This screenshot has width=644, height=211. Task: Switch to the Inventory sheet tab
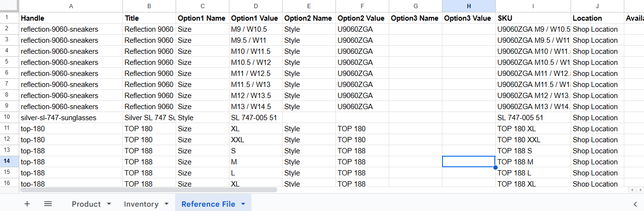point(141,204)
